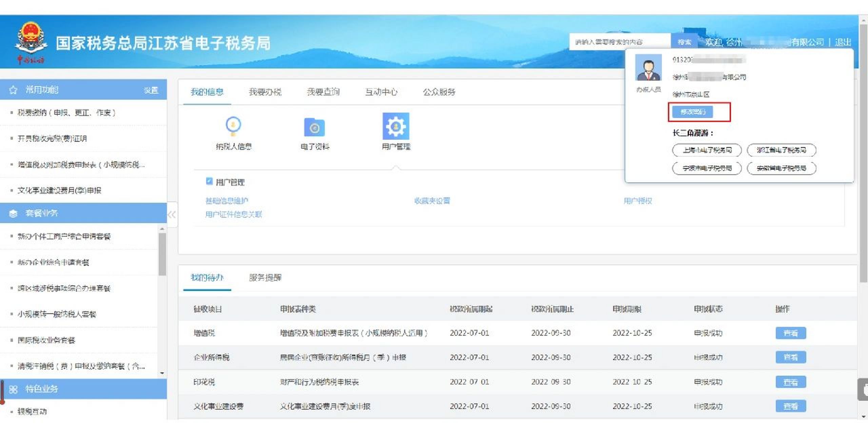
Task: Switch to 我的信息 tab
Action: (207, 92)
